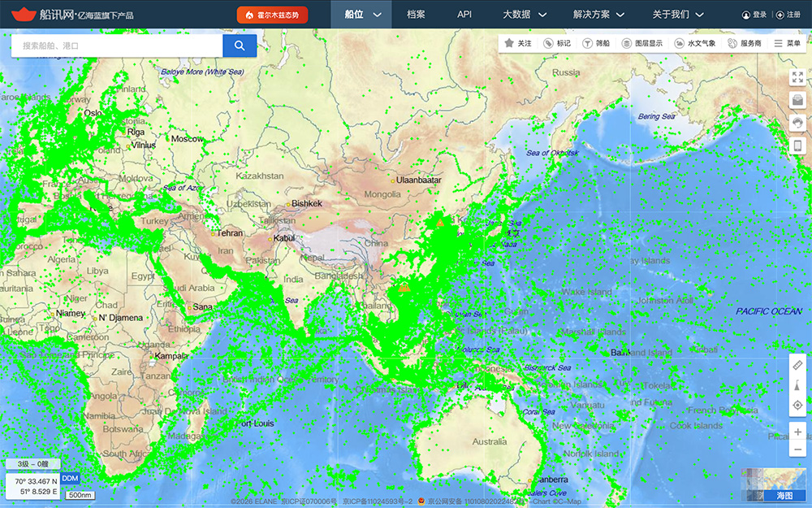
Task: Click the locate target crosshair icon
Action: coord(797,405)
